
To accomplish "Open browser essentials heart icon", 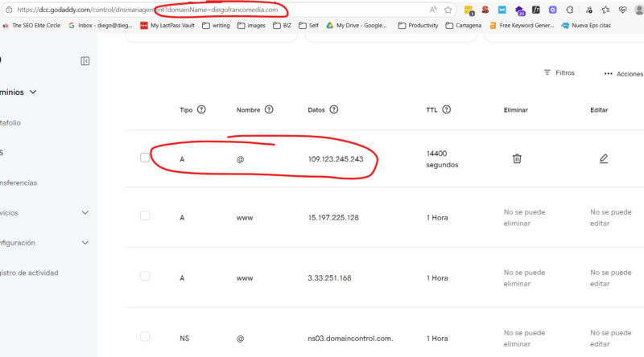I will [x=622, y=10].
